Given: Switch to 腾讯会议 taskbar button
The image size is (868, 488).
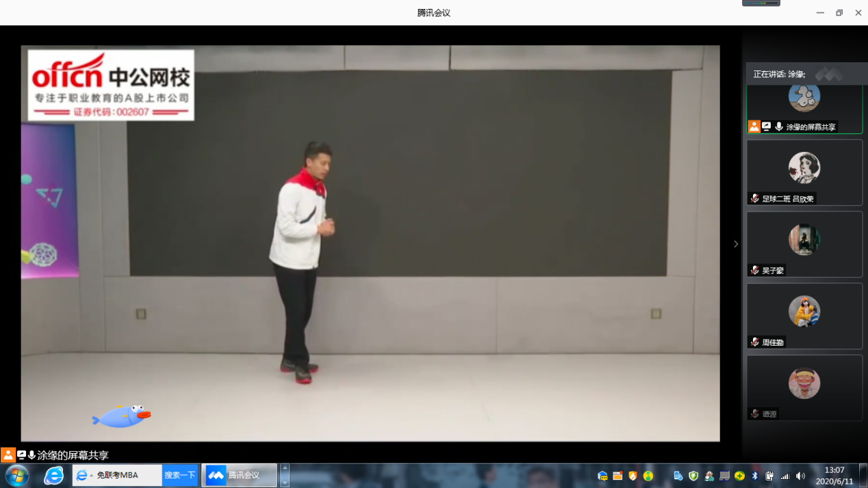Looking at the screenshot, I should (239, 475).
